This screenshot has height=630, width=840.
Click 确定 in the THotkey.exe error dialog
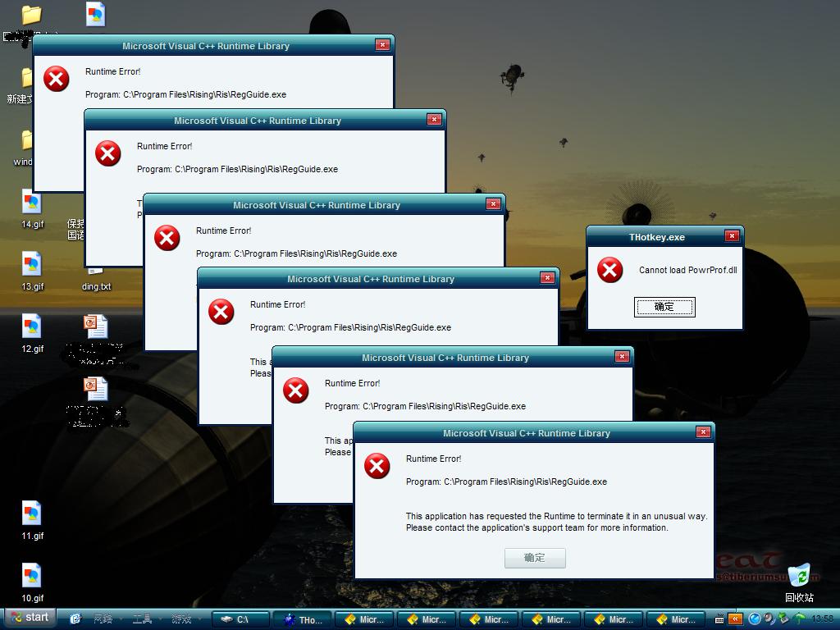tap(664, 307)
